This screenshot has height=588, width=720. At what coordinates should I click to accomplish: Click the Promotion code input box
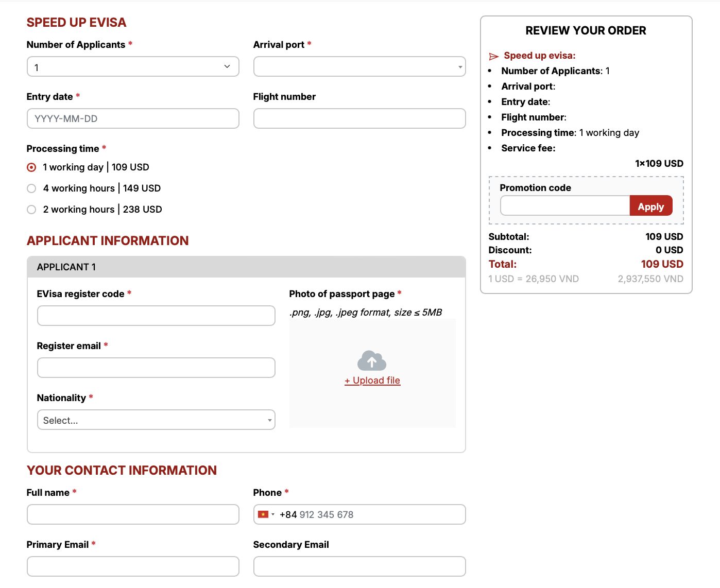tap(564, 206)
